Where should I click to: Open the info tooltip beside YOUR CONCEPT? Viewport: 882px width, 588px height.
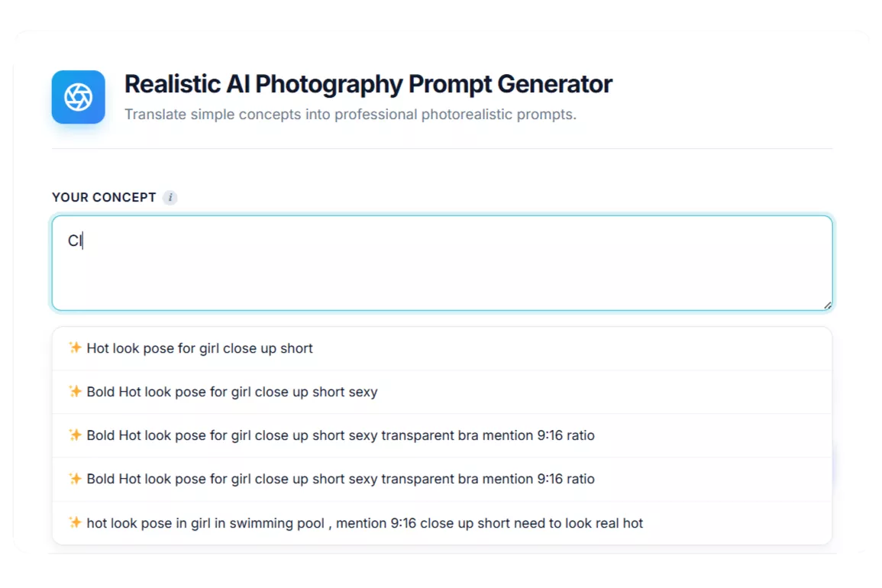point(170,197)
